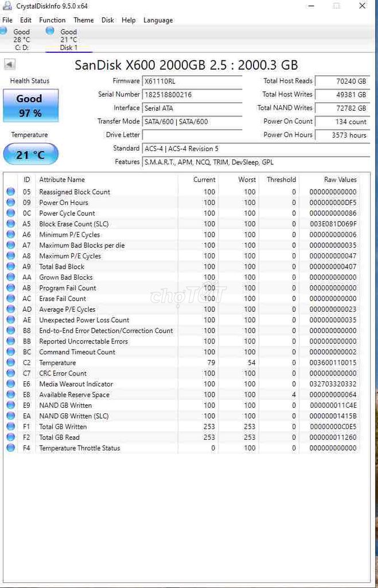Viewport: 378px width, 588px height.
Task: Click the status icon for Reported Uncorrectable Errors
Action: point(10,341)
